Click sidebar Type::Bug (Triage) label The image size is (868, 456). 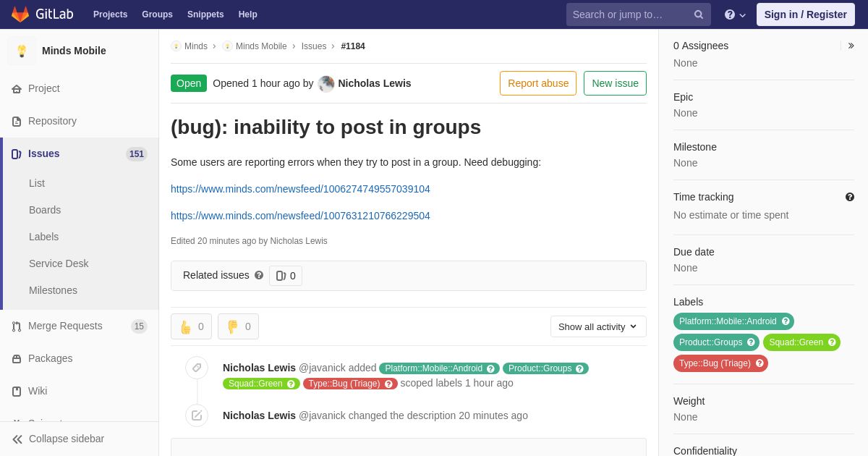(x=715, y=363)
